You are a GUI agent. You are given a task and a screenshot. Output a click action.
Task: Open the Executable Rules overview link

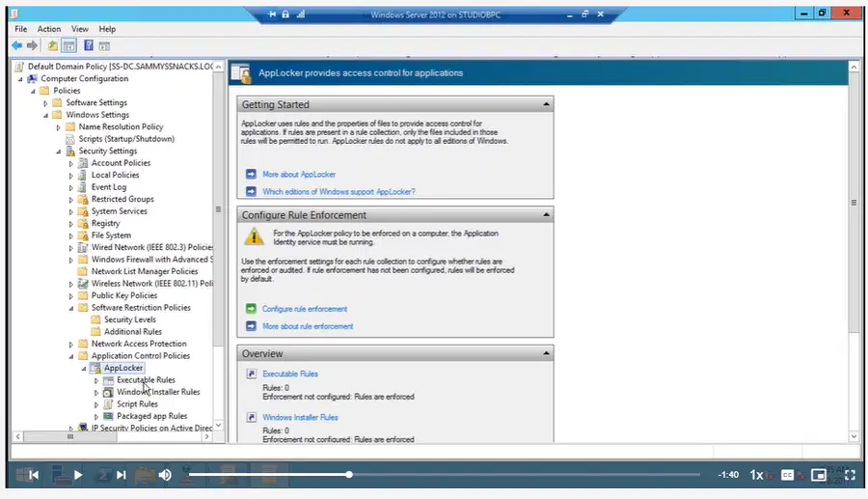click(290, 374)
